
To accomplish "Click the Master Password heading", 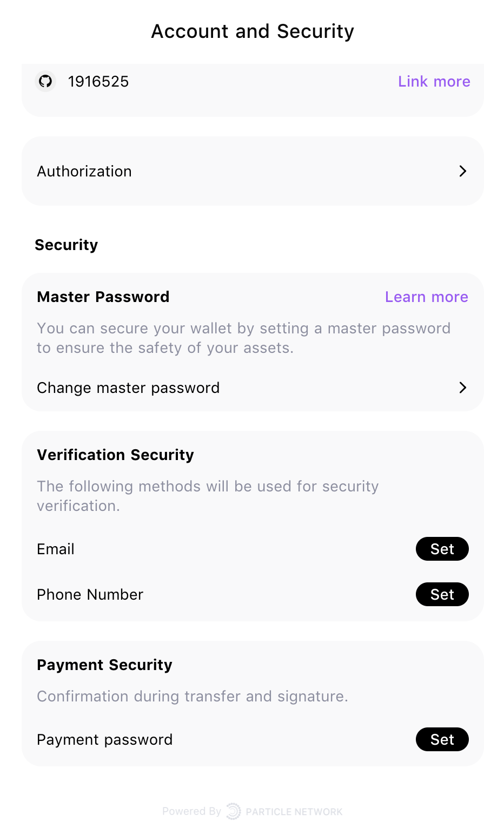I will point(103,297).
